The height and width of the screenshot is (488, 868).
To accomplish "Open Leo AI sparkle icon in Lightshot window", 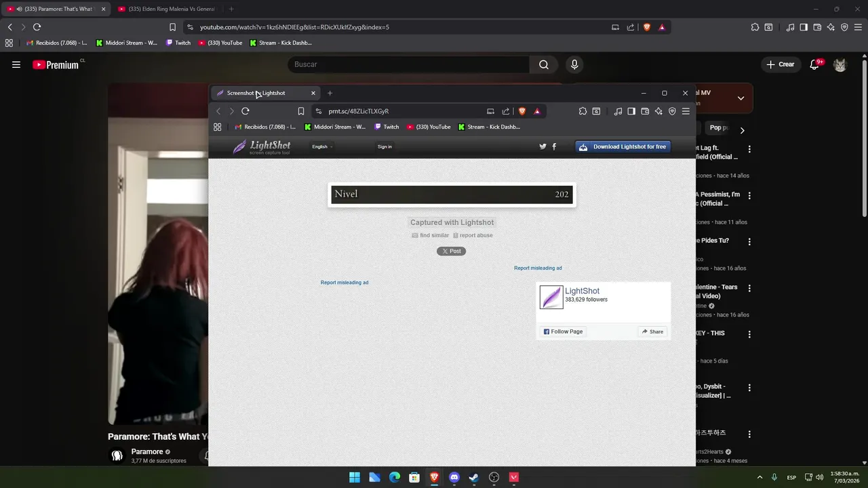I will pyautogui.click(x=658, y=111).
